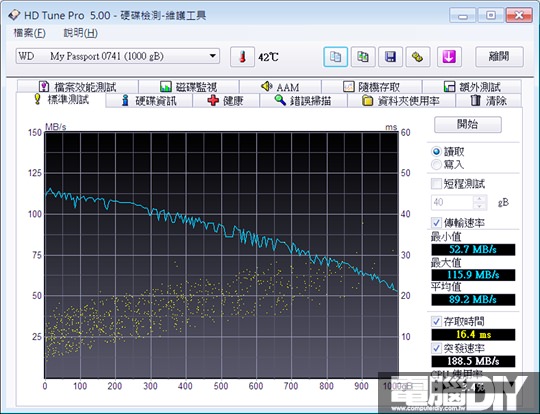The image size is (540, 414).
Task: Open the drive selection dropdown
Action: pyautogui.click(x=117, y=56)
